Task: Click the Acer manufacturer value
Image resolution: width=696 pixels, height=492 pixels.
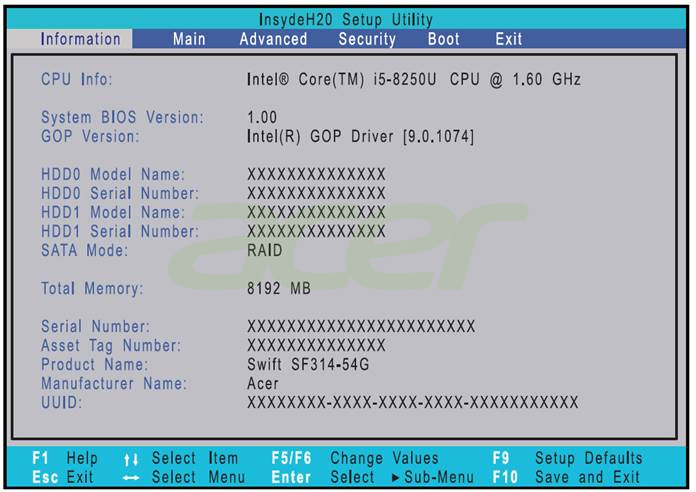Action: click(263, 384)
